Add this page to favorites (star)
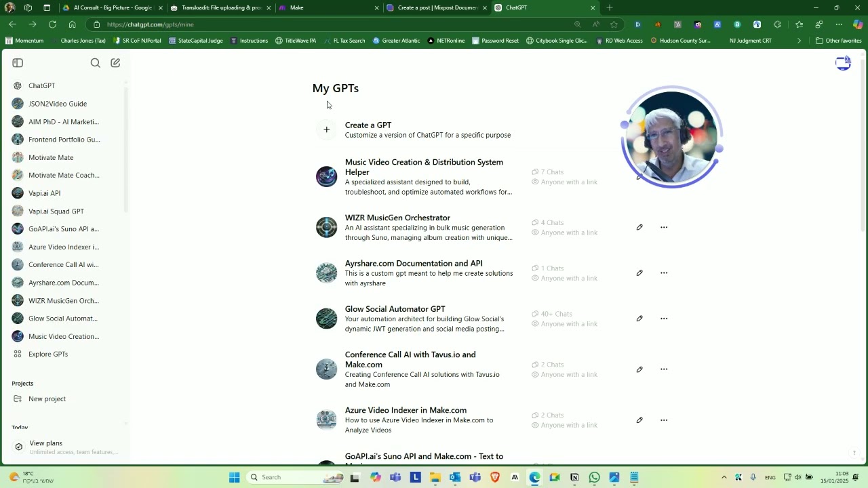The image size is (868, 488). pyautogui.click(x=614, y=24)
